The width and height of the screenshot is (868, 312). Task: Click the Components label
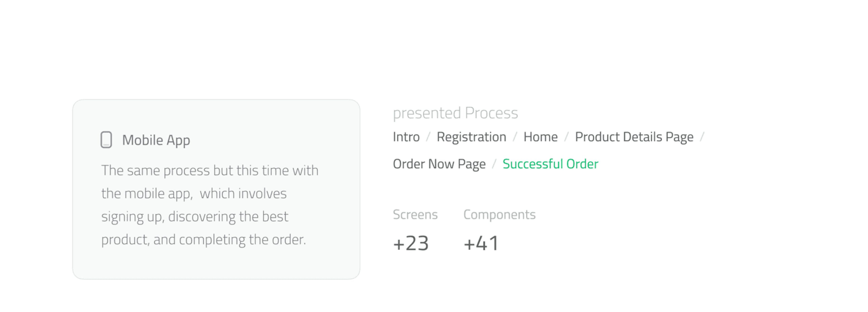[499, 214]
